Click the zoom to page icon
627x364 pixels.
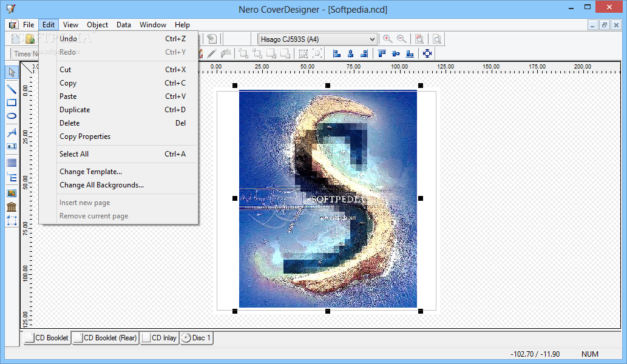point(437,39)
